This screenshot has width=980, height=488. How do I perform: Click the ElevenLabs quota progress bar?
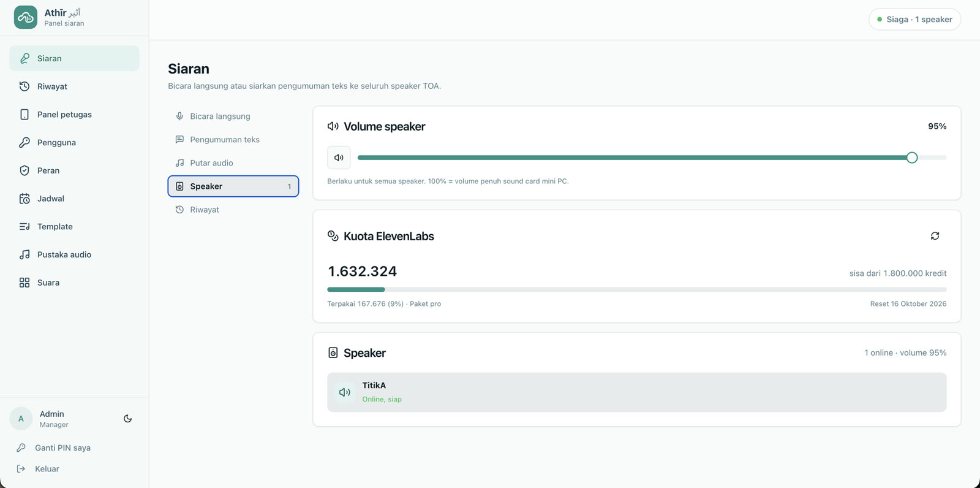coord(637,289)
